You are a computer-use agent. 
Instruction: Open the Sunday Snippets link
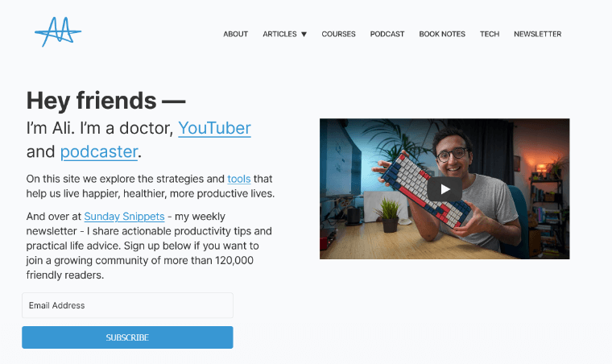pos(124,217)
